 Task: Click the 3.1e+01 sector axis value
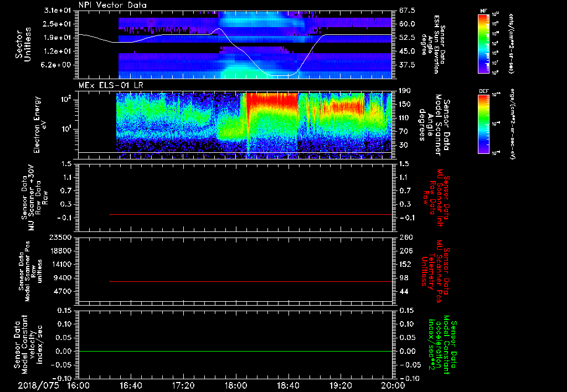coord(58,11)
